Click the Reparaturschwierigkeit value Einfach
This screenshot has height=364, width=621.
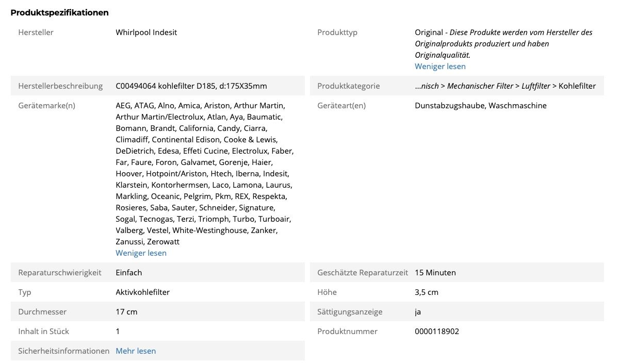click(x=129, y=273)
